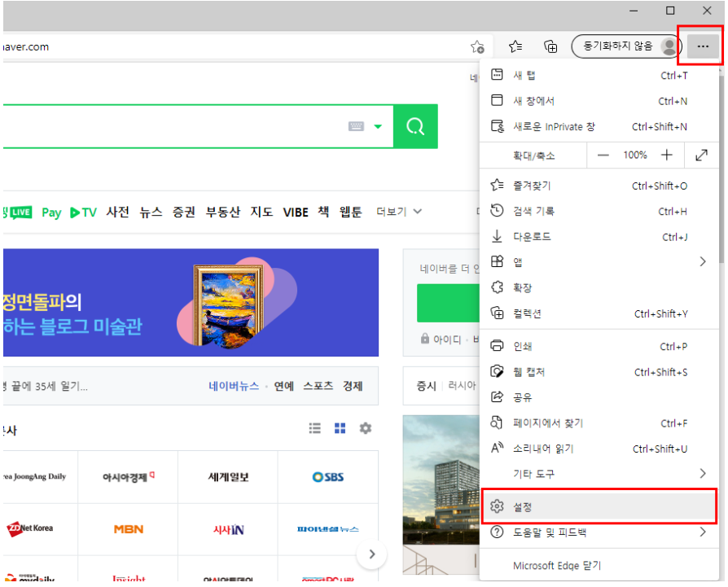Screen dimensions: 728x587
Task: Enter full screen via the arrow icon
Action: click(x=701, y=155)
